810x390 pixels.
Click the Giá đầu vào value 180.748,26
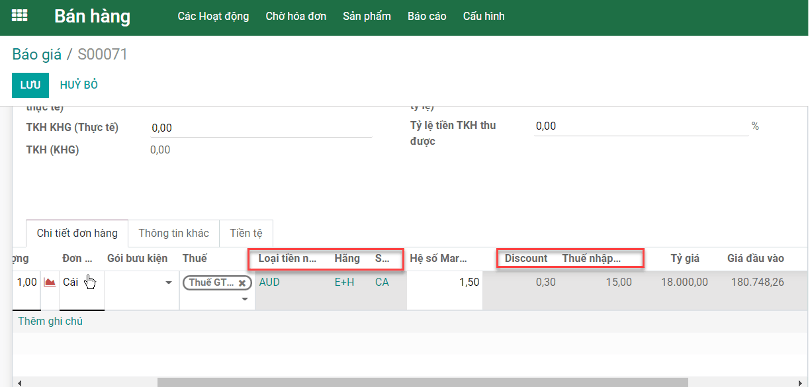758,283
